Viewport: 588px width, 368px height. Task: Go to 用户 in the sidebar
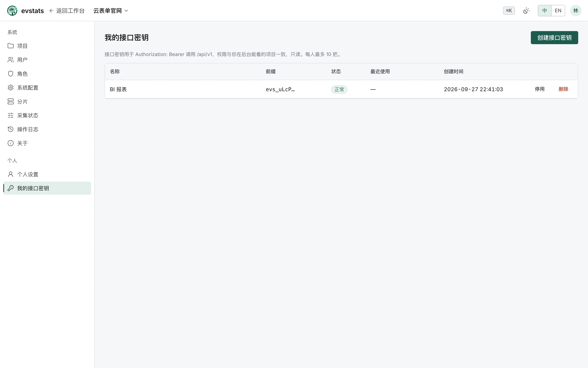click(47, 60)
